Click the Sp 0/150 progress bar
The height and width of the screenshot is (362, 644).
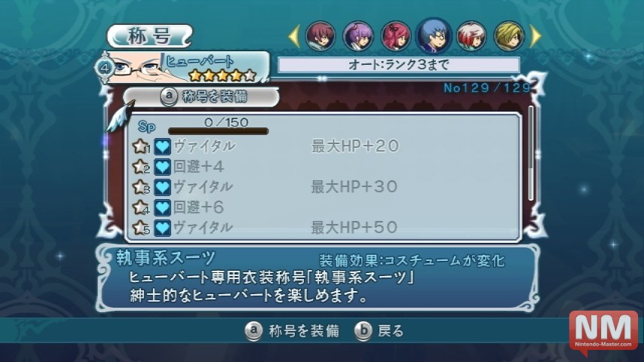click(x=218, y=131)
